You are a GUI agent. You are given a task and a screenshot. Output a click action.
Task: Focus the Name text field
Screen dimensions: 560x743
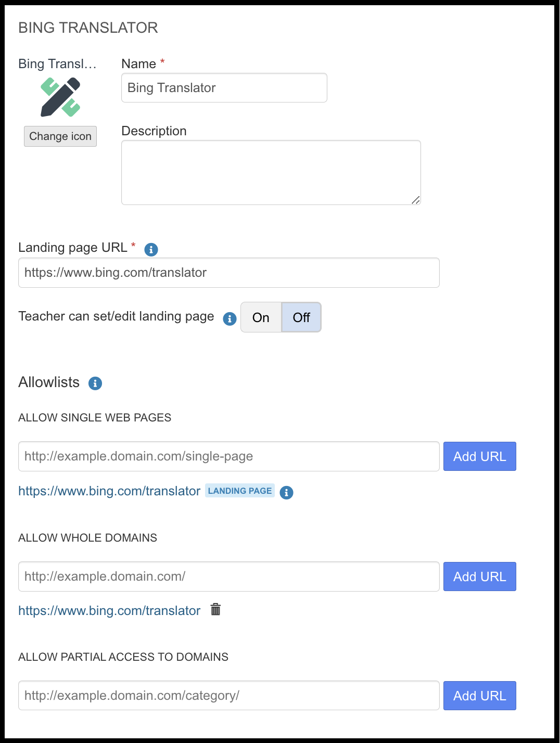coord(224,88)
